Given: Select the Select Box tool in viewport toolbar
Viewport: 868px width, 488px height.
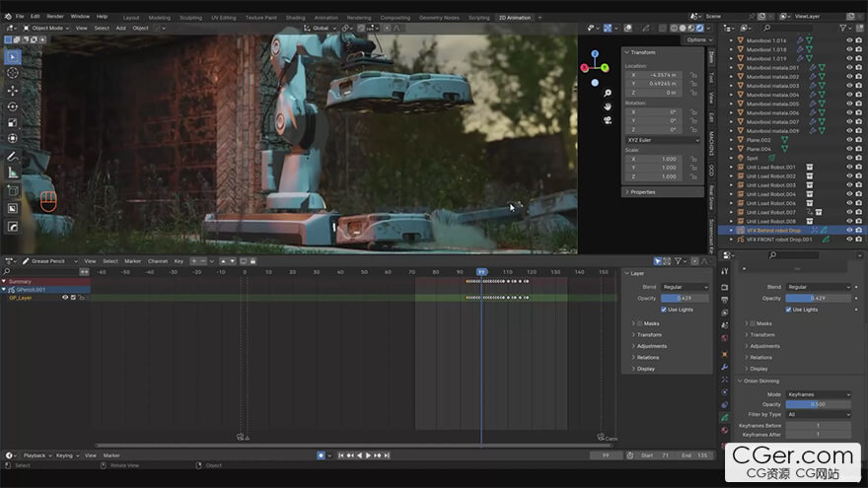Looking at the screenshot, I should tap(12, 57).
